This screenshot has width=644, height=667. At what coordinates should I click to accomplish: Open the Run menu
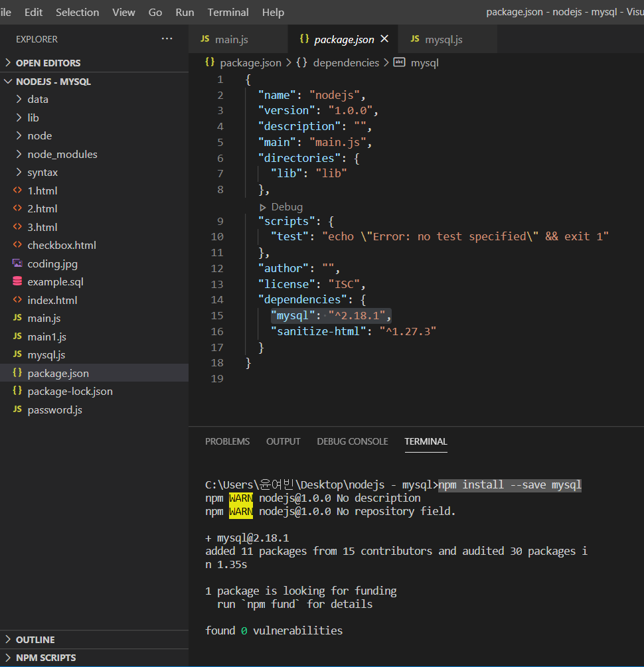(x=185, y=13)
